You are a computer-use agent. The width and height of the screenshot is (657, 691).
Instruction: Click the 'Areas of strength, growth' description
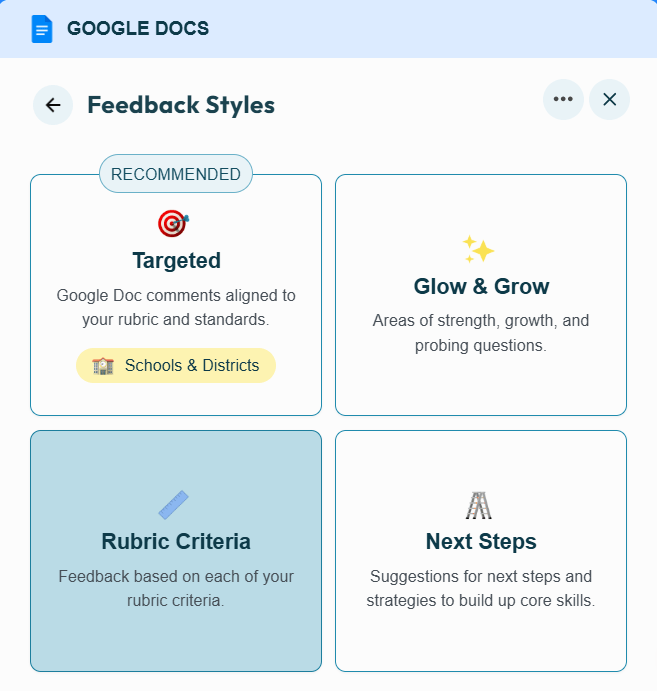tap(481, 333)
